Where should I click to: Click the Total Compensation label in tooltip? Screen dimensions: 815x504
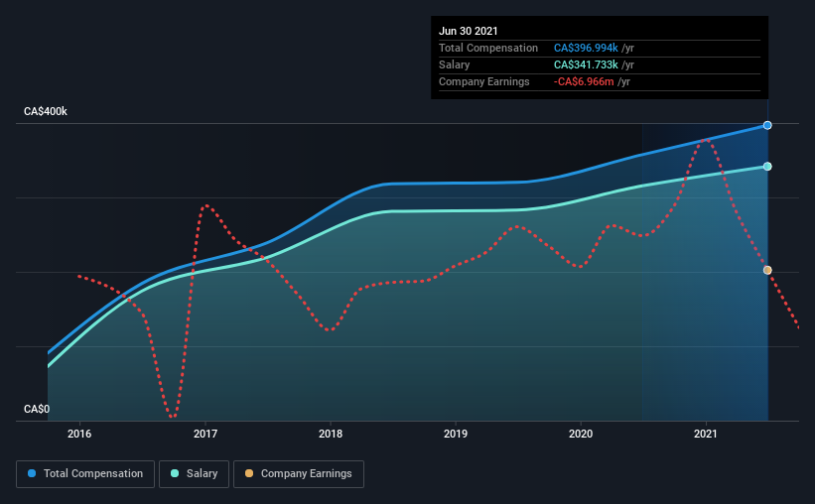tap(488, 48)
